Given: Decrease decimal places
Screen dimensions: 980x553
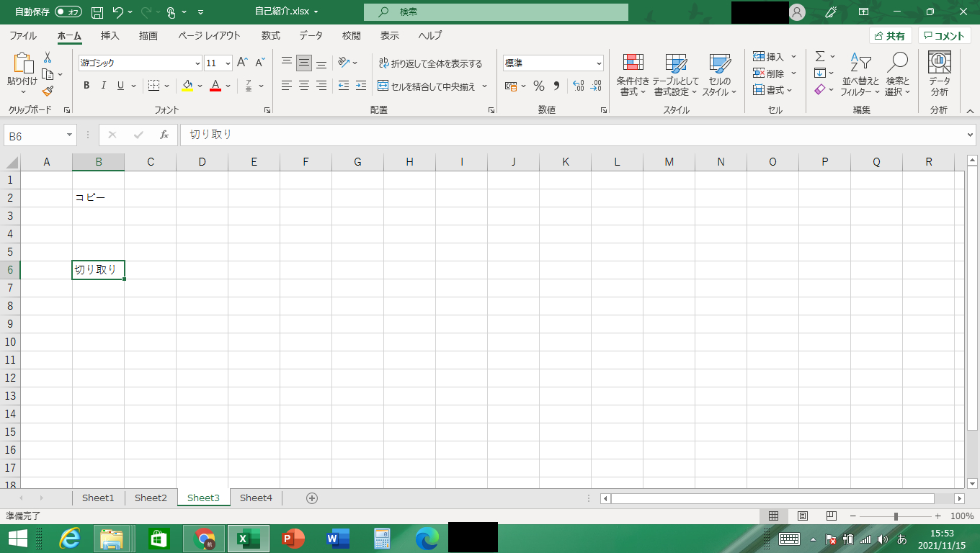Looking at the screenshot, I should [595, 86].
